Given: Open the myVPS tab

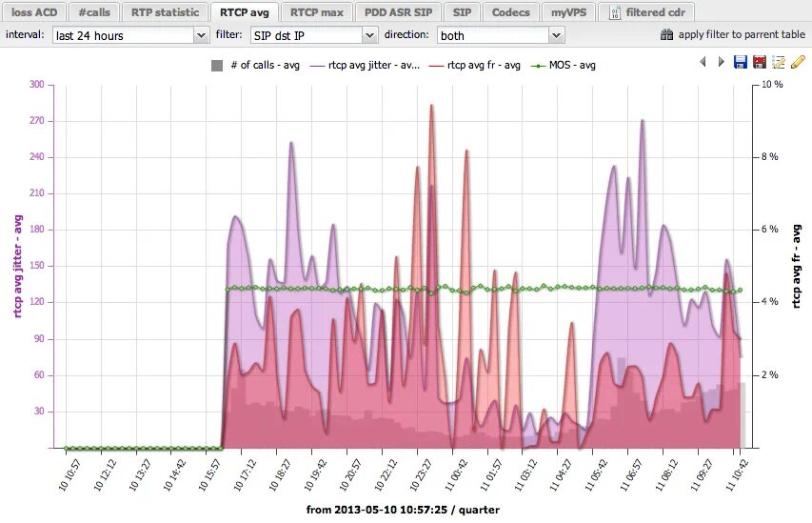Looking at the screenshot, I should [568, 12].
